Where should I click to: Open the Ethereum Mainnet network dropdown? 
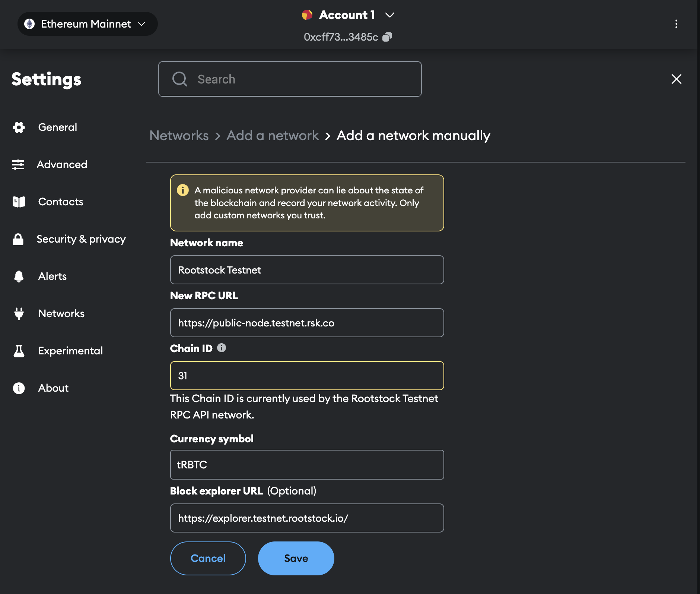(x=87, y=24)
